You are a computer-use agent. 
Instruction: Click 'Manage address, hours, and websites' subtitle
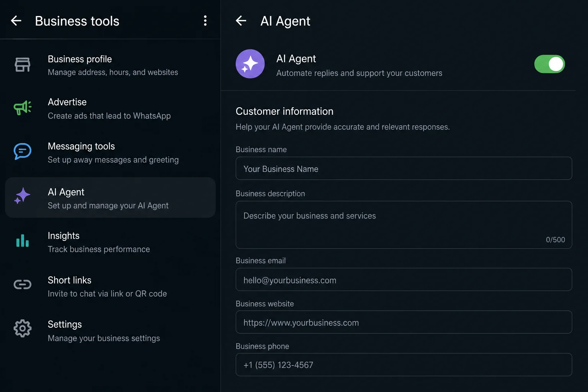[113, 72]
